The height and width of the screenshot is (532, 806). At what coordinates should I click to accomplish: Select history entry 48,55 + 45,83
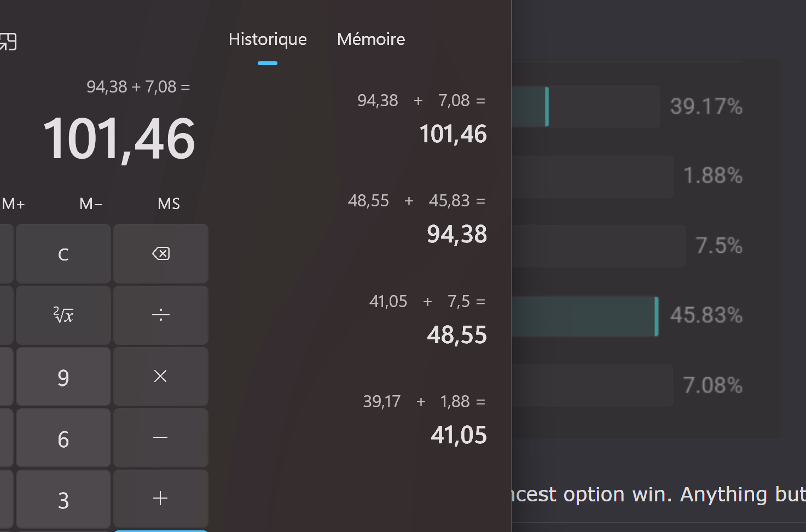click(417, 219)
